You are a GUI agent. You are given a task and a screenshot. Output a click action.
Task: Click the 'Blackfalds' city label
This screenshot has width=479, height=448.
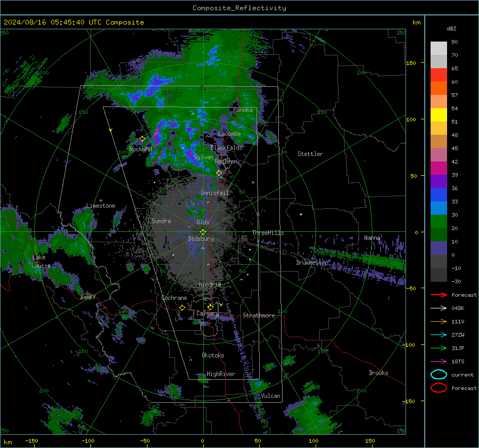click(x=226, y=148)
